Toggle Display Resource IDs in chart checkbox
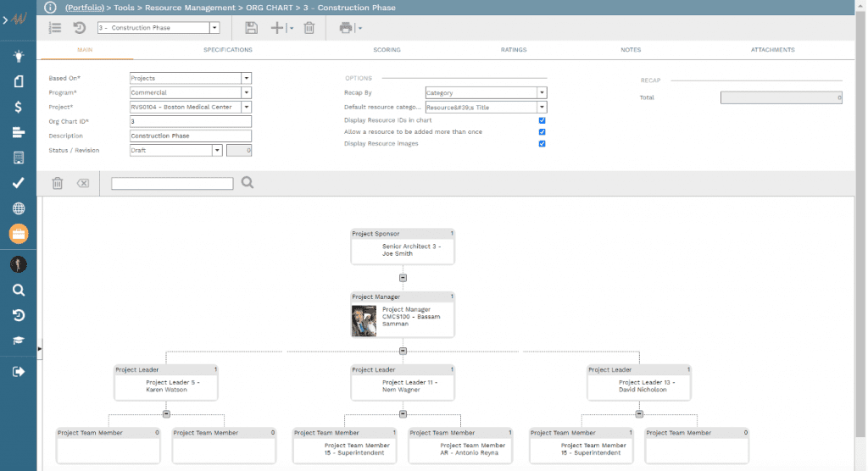This screenshot has width=868, height=471. coord(542,120)
